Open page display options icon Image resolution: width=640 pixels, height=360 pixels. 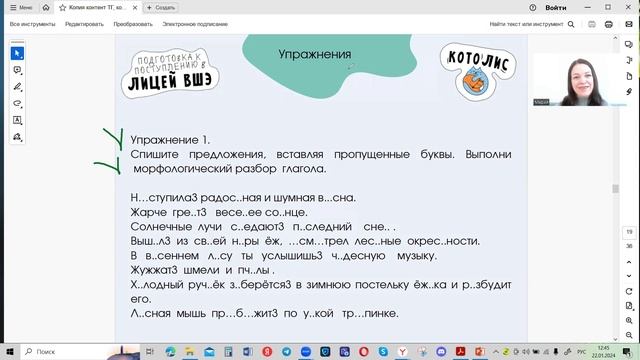(629, 306)
